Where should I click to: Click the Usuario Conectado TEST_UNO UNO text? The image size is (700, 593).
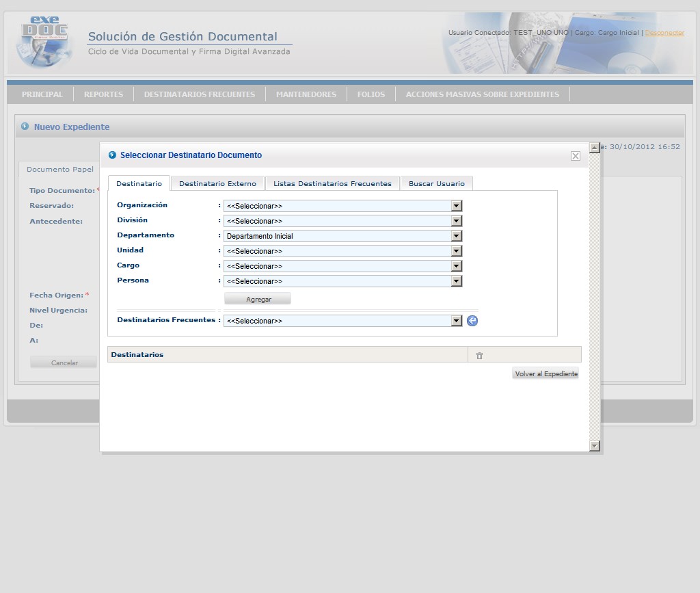tap(509, 33)
